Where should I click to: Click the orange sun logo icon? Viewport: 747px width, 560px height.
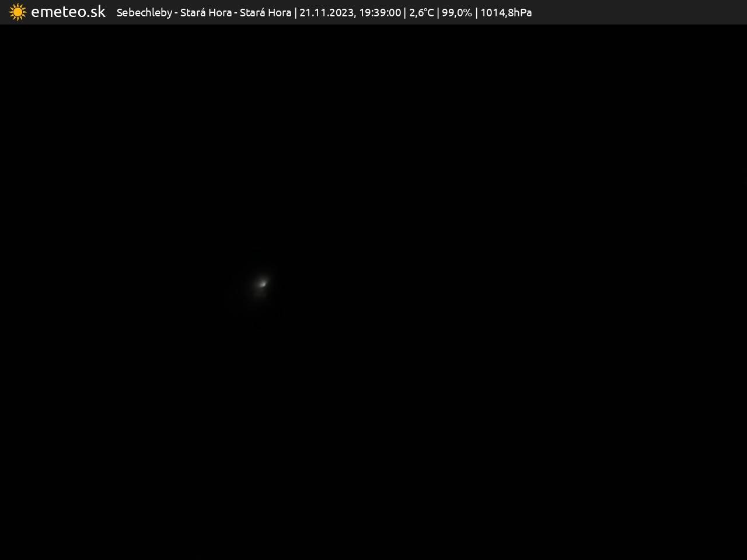(x=18, y=12)
